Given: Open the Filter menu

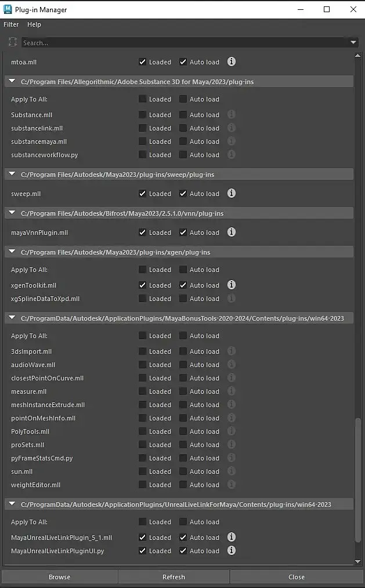Looking at the screenshot, I should [11, 24].
